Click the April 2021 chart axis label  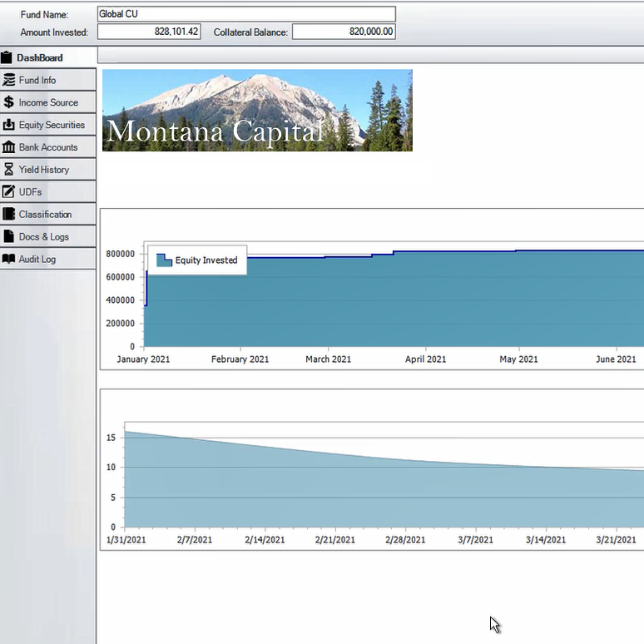pos(425,359)
